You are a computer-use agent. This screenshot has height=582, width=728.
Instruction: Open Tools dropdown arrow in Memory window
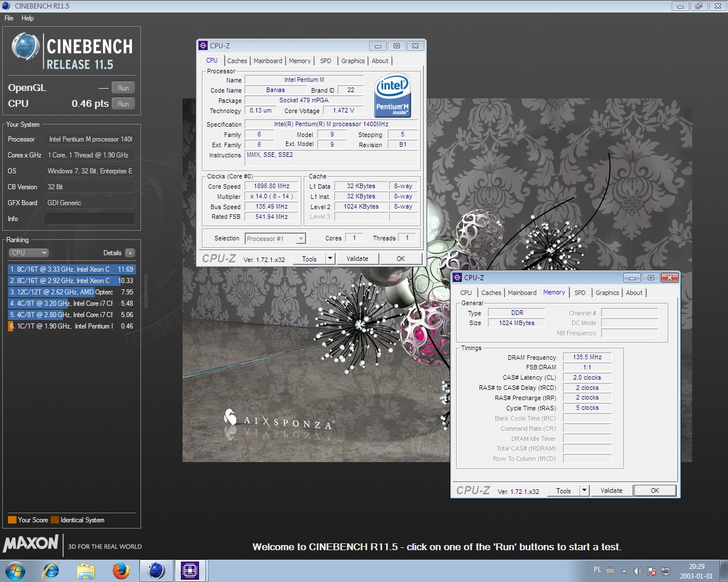point(584,490)
